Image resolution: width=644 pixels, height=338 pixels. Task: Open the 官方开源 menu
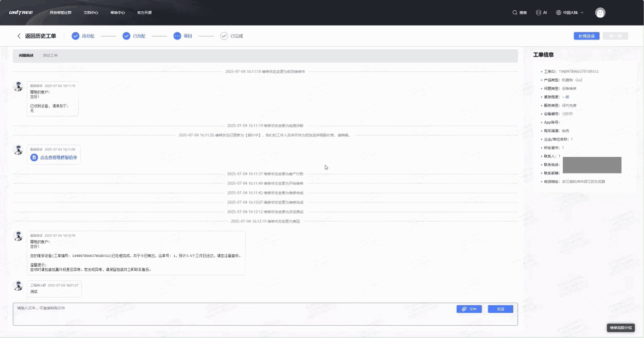coord(145,12)
